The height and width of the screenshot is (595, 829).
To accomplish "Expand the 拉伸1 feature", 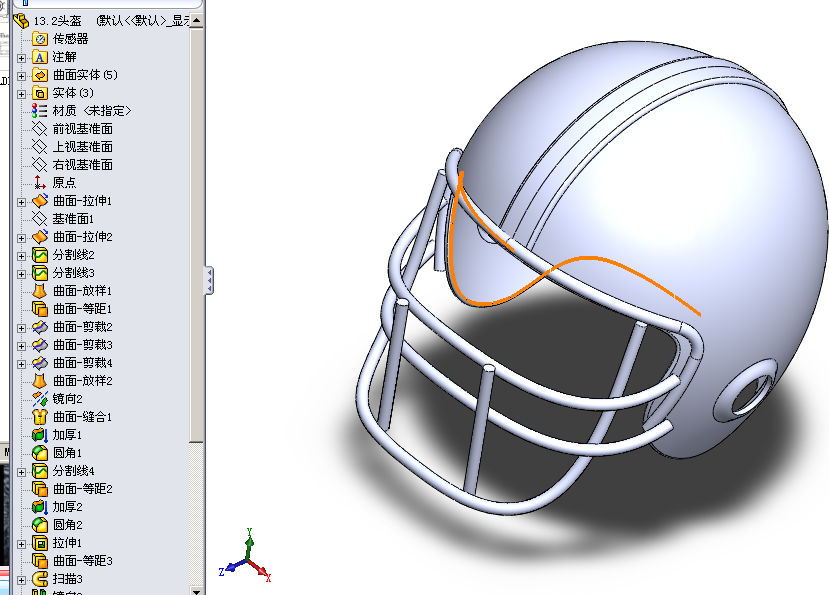I will click(x=22, y=544).
